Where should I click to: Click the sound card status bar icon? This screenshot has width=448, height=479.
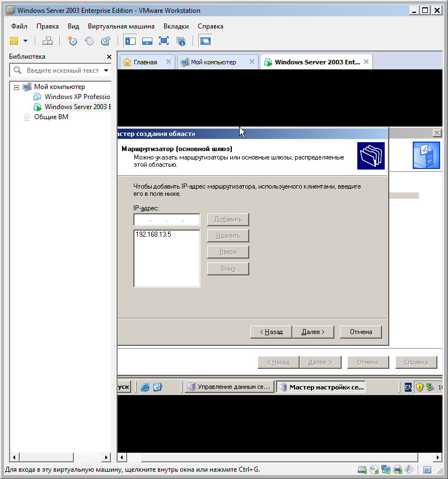pyautogui.click(x=409, y=469)
